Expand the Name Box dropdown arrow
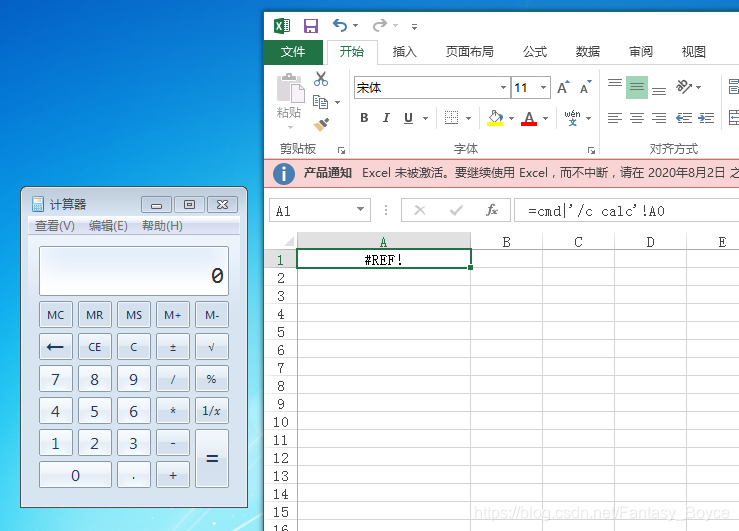Screen dimensions: 739x531 pos(361,209)
